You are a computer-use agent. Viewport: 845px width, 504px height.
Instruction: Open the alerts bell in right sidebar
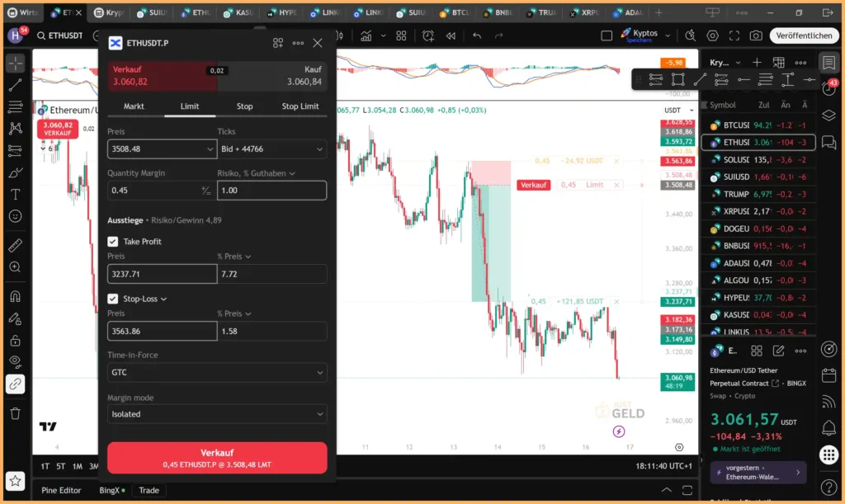(x=828, y=427)
